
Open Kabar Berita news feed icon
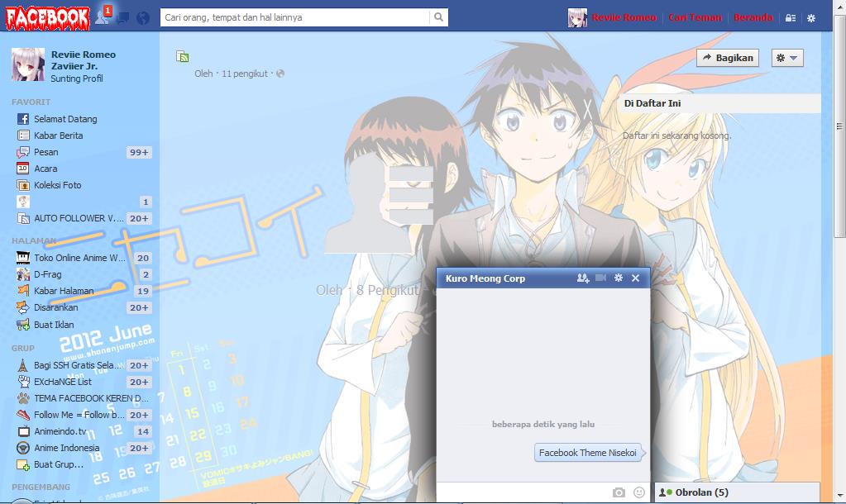point(22,136)
